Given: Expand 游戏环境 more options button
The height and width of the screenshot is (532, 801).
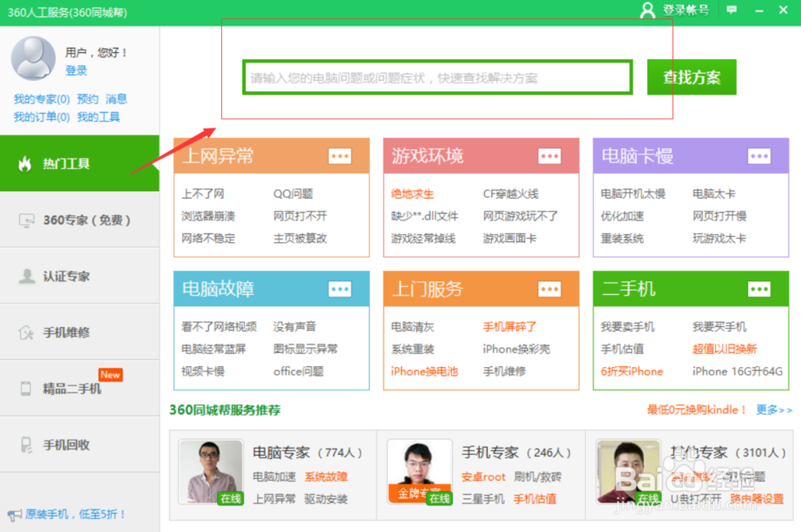Looking at the screenshot, I should click(549, 156).
